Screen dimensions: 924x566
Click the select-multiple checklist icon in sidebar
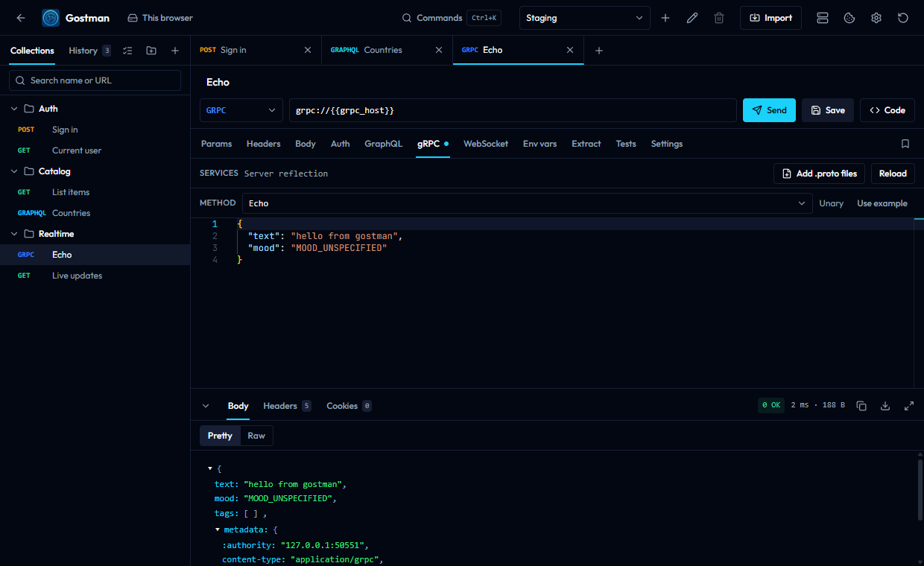point(127,51)
